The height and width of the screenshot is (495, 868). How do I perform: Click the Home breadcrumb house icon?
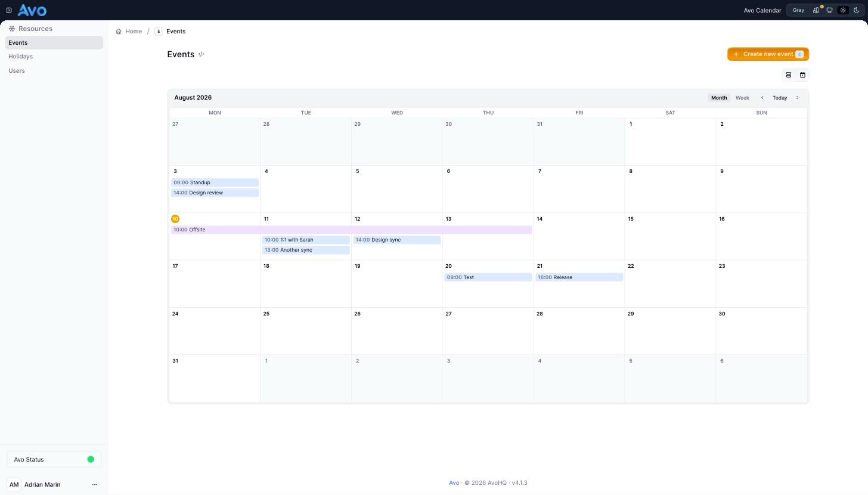pos(119,31)
